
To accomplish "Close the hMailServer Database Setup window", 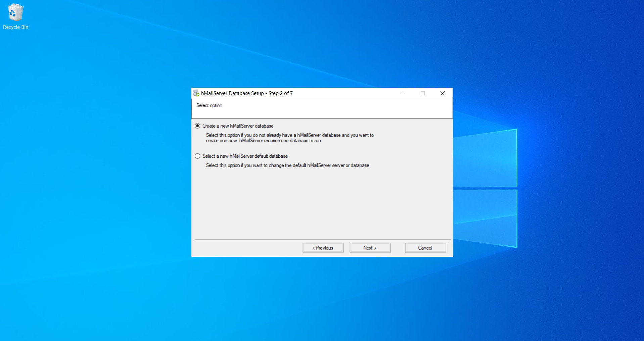I will coord(443,93).
